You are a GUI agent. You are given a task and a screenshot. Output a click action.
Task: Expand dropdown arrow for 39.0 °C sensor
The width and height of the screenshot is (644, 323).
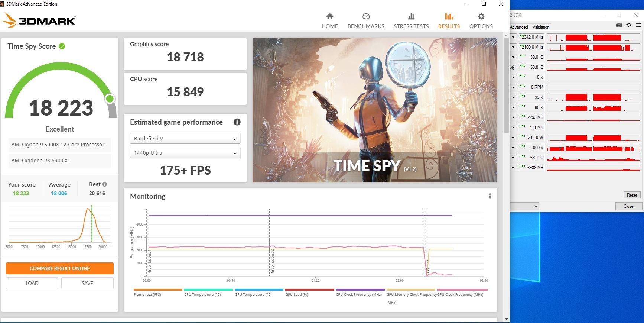click(513, 57)
